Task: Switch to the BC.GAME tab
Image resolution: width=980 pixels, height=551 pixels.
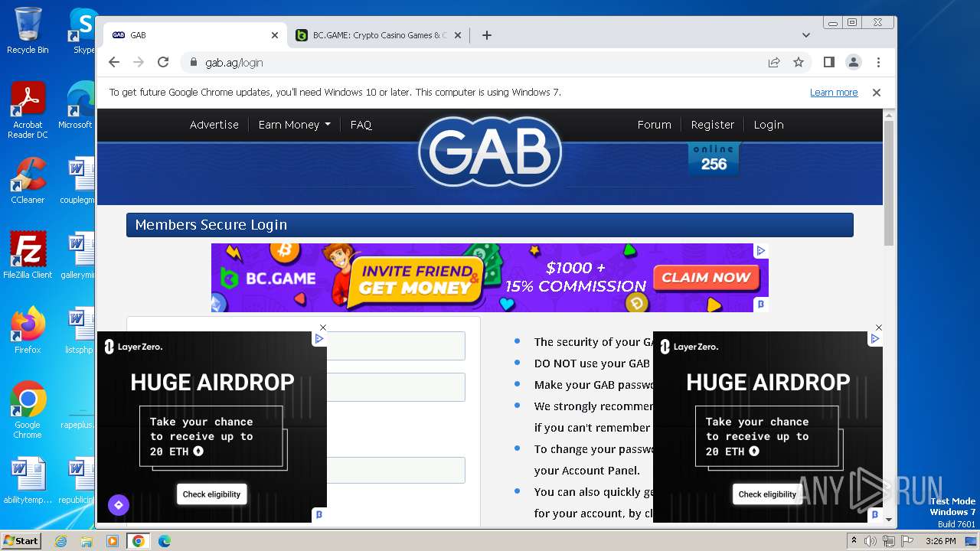Action: [x=379, y=35]
